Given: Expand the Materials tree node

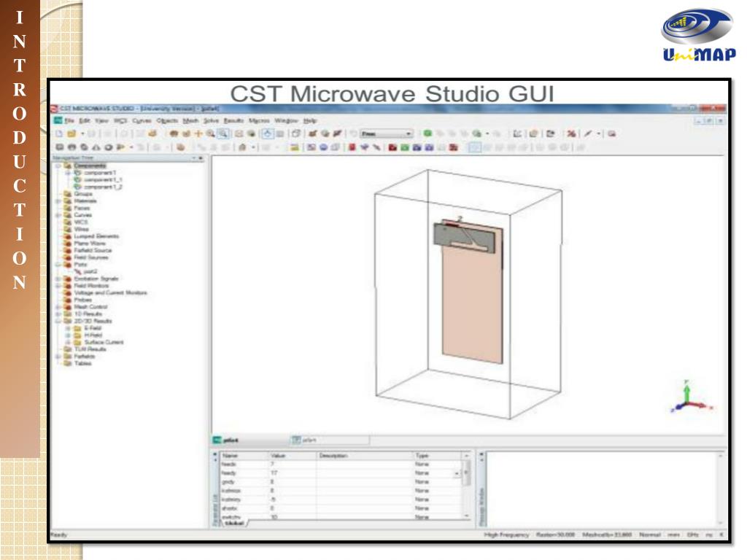Looking at the screenshot, I should click(x=58, y=201).
